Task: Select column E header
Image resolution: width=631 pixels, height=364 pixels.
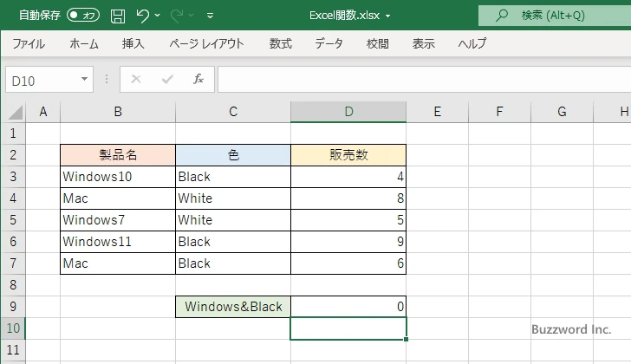Action: (438, 112)
